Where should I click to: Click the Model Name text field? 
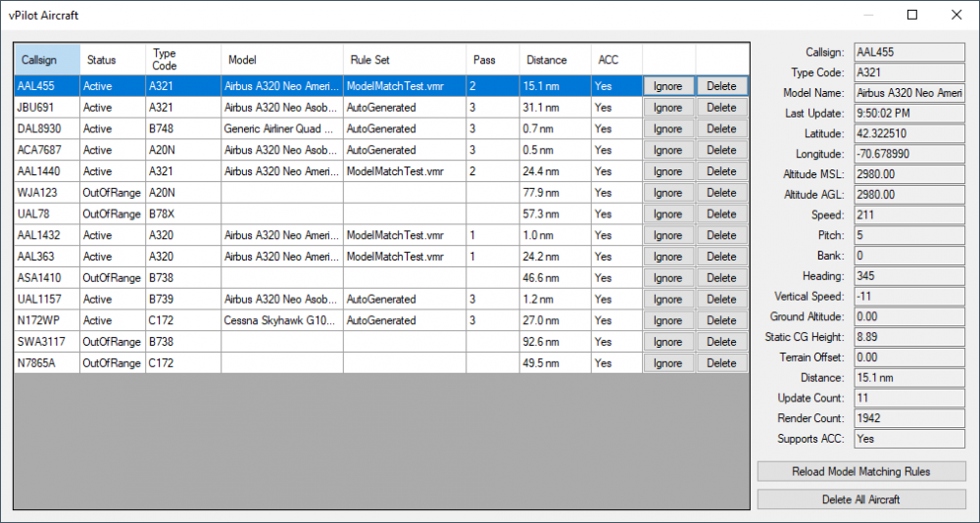(908, 92)
